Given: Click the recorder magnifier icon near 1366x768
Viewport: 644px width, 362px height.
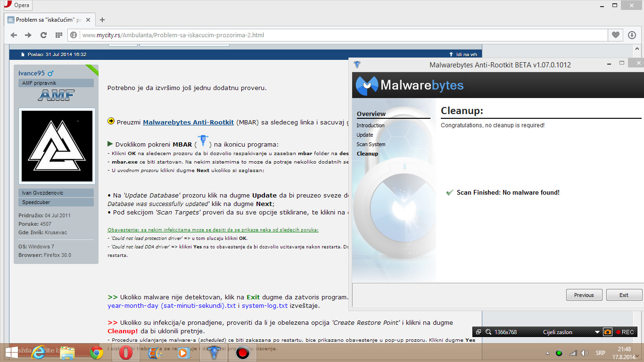Looking at the screenshot, I should click(488, 332).
